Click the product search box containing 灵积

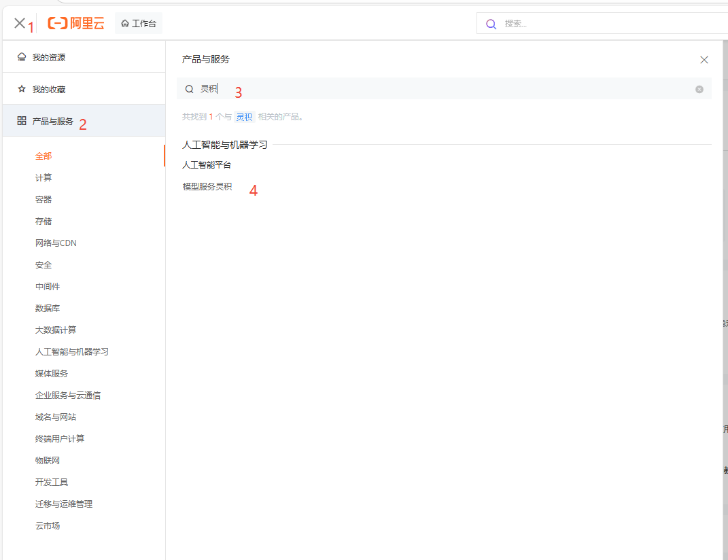(444, 89)
